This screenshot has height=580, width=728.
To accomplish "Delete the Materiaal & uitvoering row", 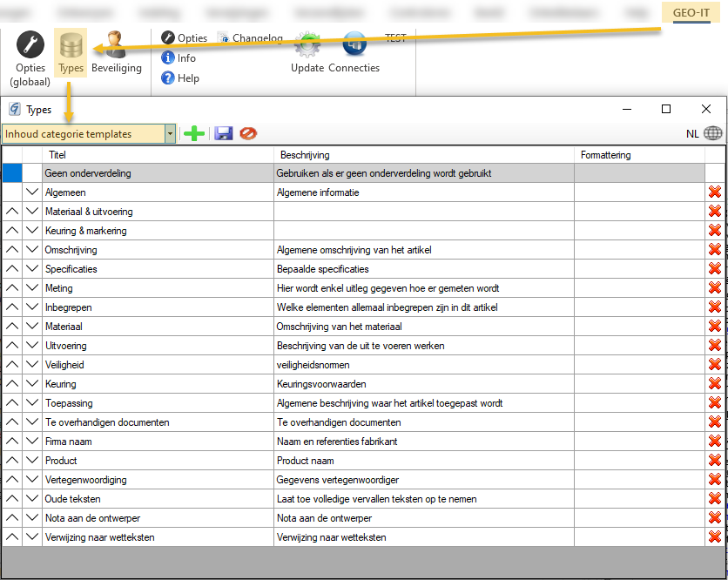I will [x=715, y=212].
